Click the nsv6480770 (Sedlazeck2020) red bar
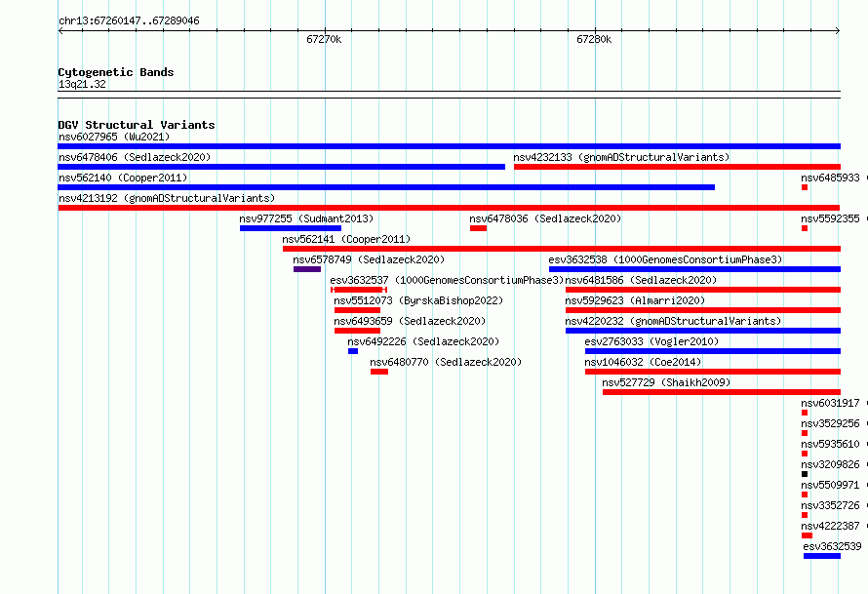 coord(379,372)
